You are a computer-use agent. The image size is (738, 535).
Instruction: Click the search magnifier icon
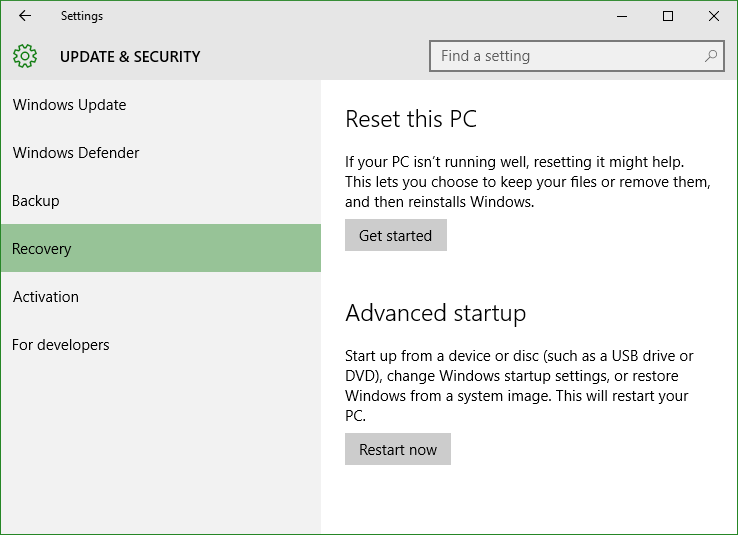click(x=710, y=56)
